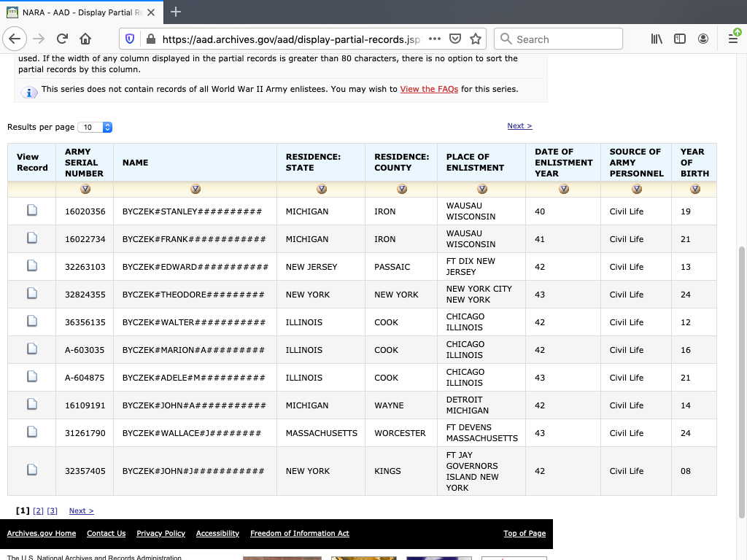Image resolution: width=747 pixels, height=560 pixels.
Task: Open sort arrow under Residence: State
Action: coord(321,189)
